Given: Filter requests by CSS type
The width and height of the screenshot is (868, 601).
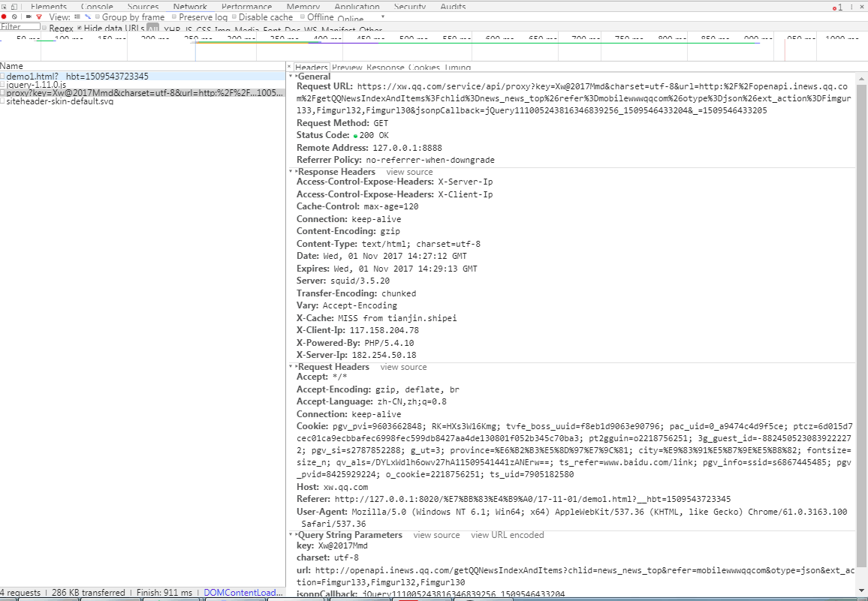Looking at the screenshot, I should pyautogui.click(x=203, y=29).
